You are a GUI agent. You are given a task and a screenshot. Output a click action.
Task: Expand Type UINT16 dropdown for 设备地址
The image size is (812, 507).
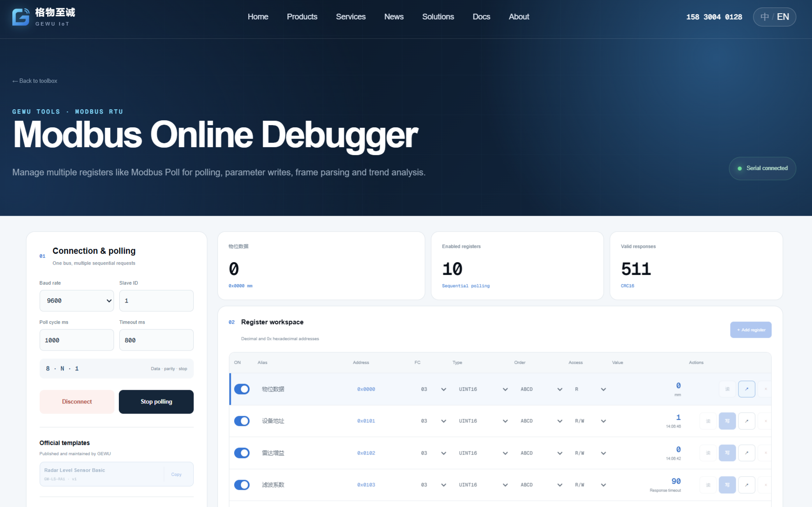pyautogui.click(x=483, y=421)
